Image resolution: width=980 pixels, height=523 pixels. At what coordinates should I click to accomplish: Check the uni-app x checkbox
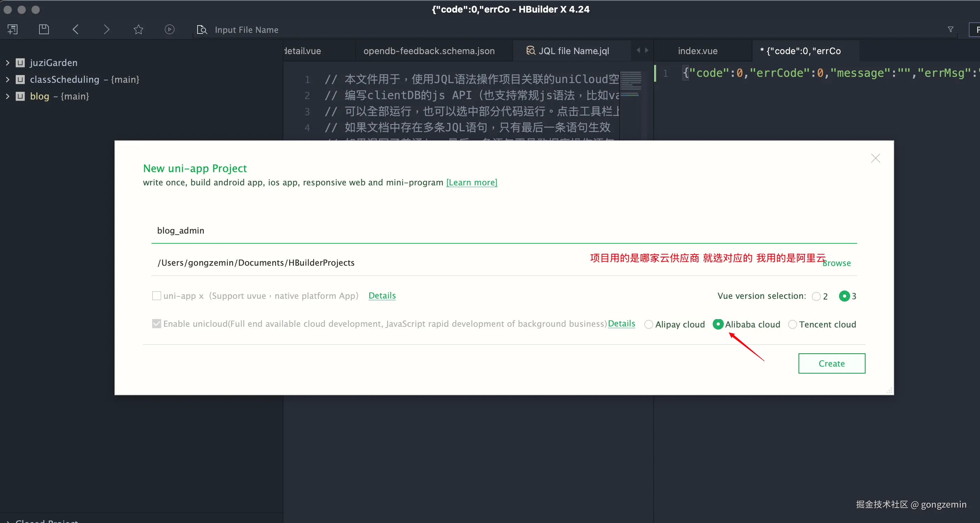[156, 296]
